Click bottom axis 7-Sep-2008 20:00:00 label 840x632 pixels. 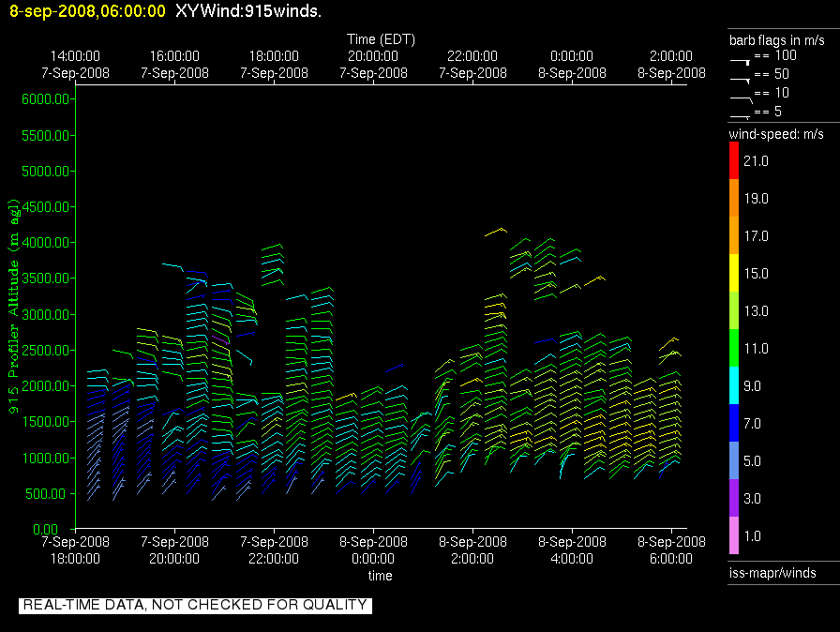[174, 550]
